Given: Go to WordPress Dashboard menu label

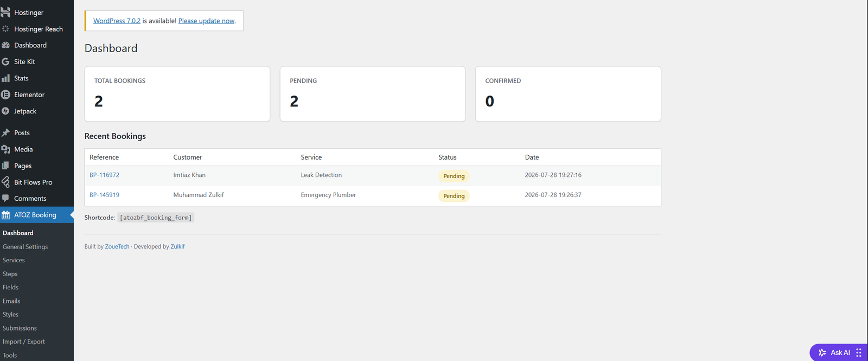Looking at the screenshot, I should pos(30,45).
